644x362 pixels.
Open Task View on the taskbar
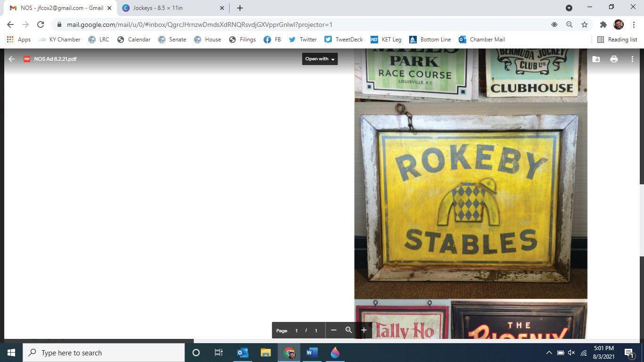point(219,353)
